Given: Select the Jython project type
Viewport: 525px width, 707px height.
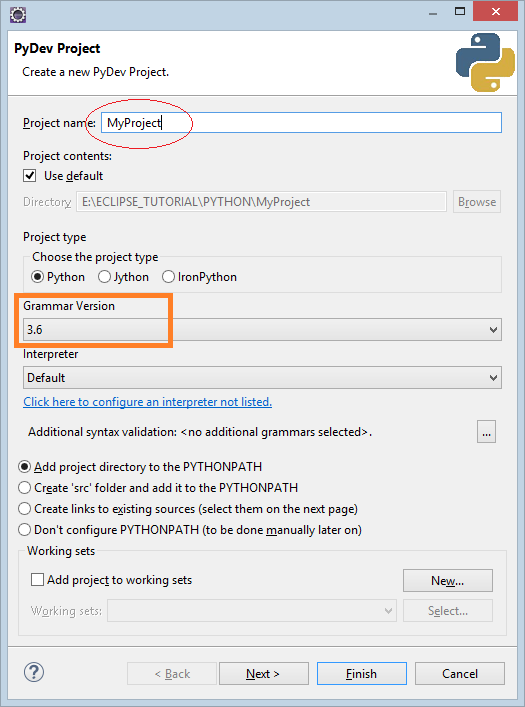Looking at the screenshot, I should 104,277.
